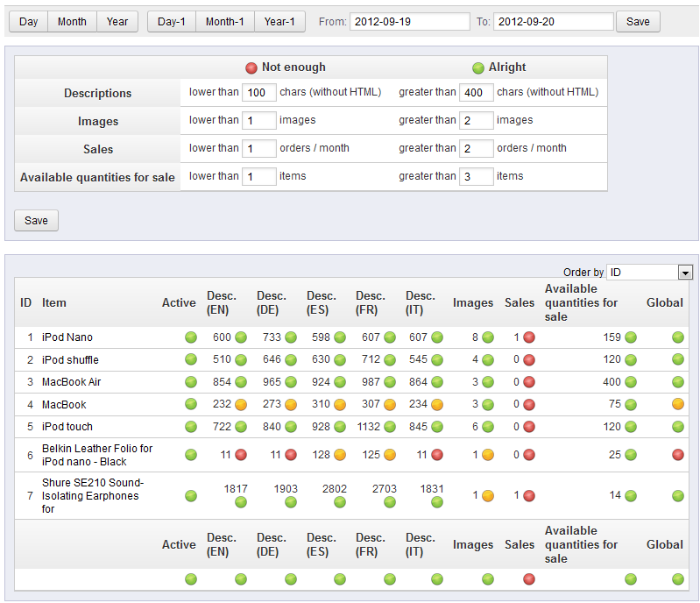Click Save button next to date range
The height and width of the screenshot is (603, 700).
point(638,22)
